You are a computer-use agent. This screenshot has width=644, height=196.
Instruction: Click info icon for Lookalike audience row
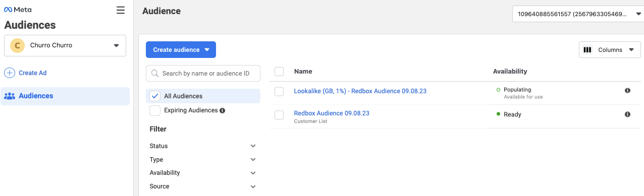[627, 91]
